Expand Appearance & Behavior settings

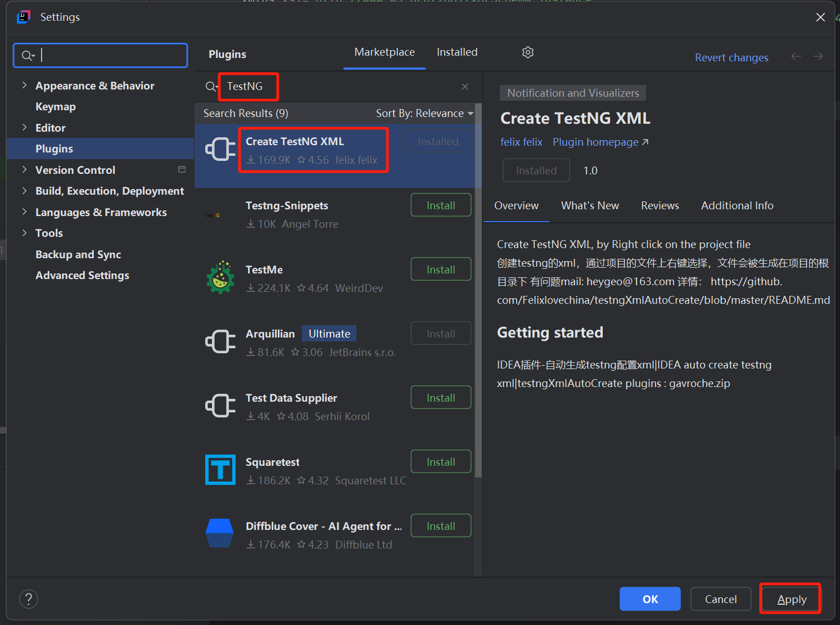click(x=24, y=85)
